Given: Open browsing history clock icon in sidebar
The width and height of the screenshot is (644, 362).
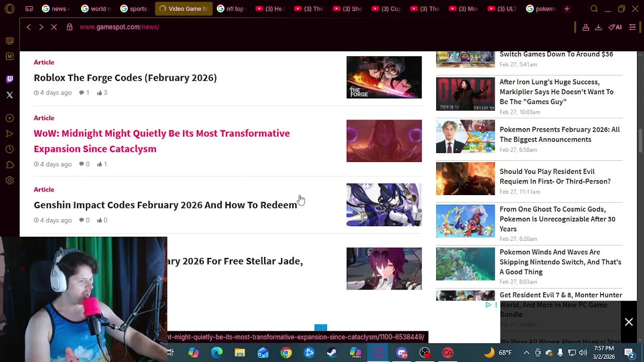Looking at the screenshot, I should click(x=10, y=149).
